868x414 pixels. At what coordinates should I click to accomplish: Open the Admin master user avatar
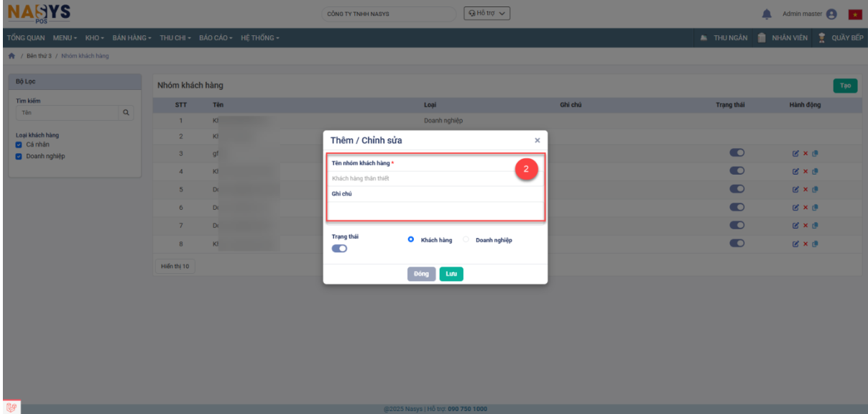click(x=832, y=14)
